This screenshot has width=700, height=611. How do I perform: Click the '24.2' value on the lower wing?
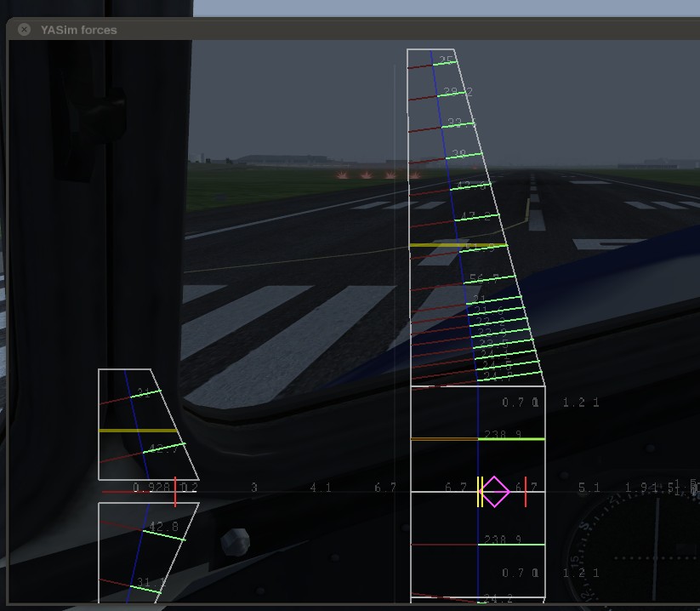[498, 598]
